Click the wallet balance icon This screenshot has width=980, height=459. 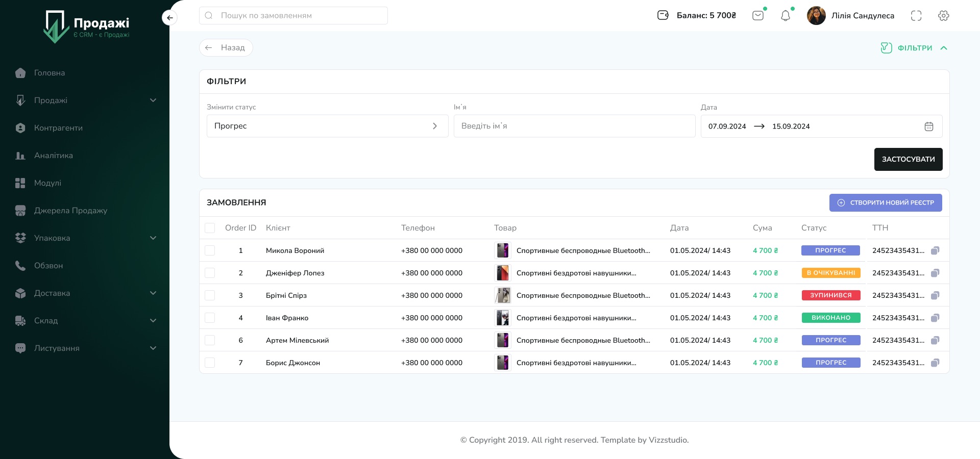(663, 15)
